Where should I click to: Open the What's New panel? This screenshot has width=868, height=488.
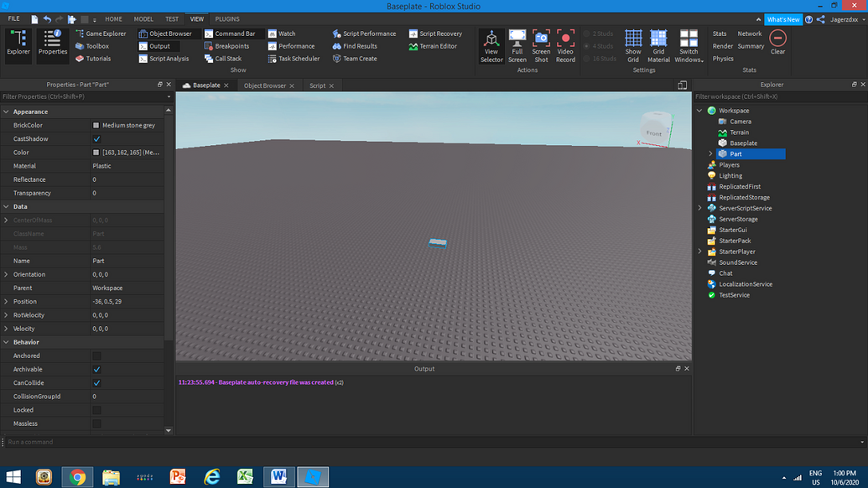coord(782,18)
